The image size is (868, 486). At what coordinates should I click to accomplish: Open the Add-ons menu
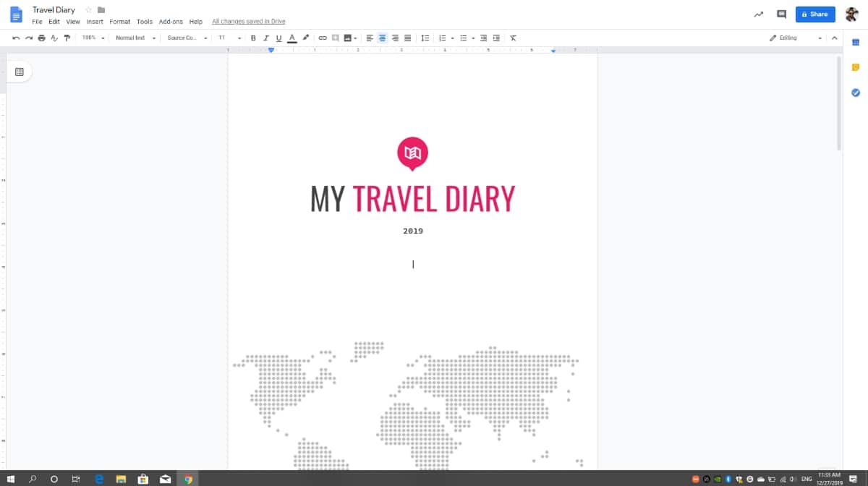coord(171,21)
